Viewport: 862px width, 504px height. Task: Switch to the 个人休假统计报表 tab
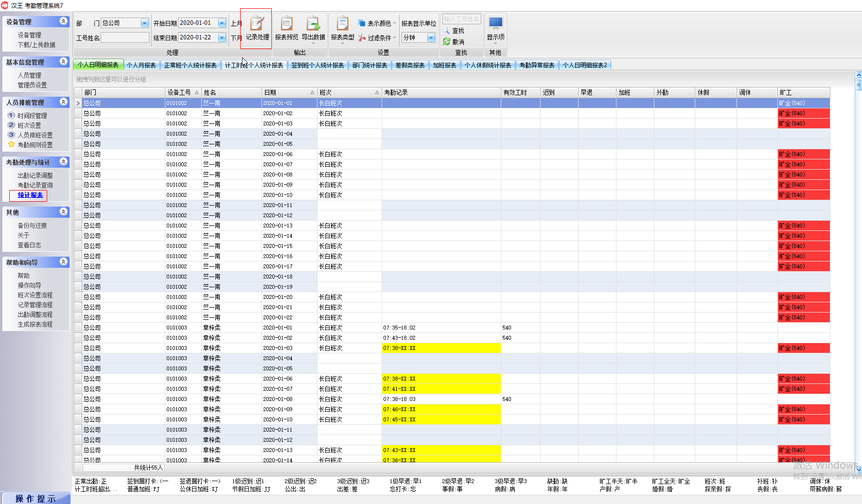(x=488, y=65)
